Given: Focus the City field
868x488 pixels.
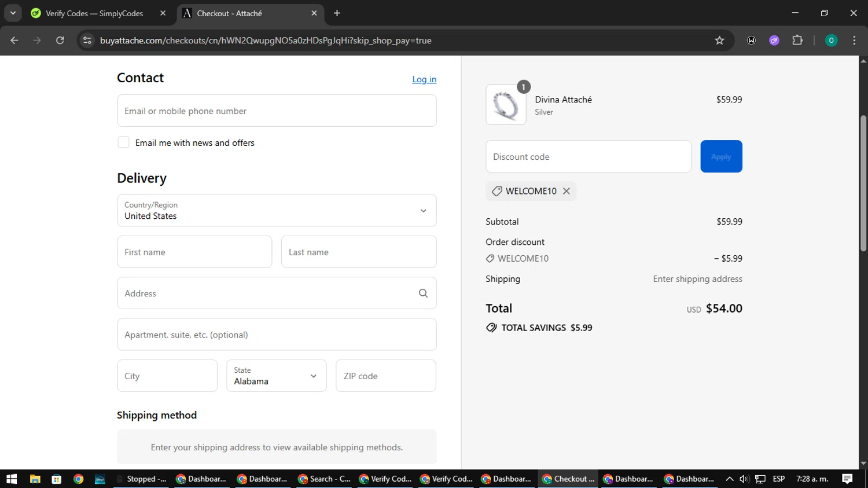Looking at the screenshot, I should (167, 376).
